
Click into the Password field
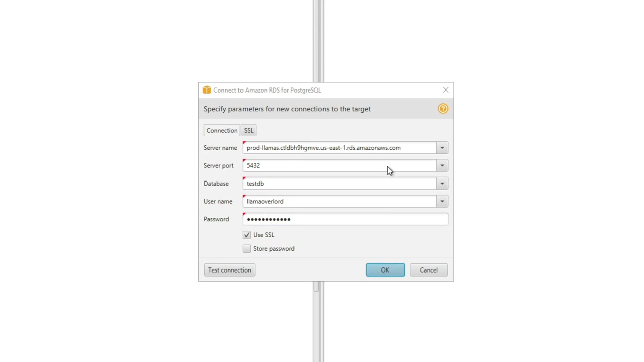tap(345, 219)
